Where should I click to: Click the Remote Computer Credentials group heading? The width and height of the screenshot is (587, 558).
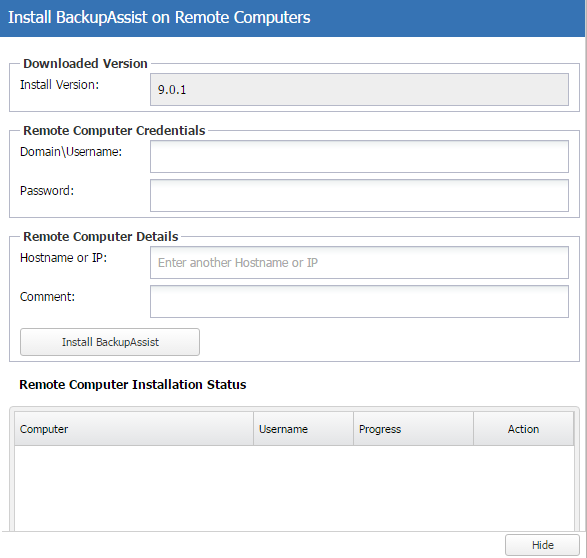pyautogui.click(x=114, y=130)
